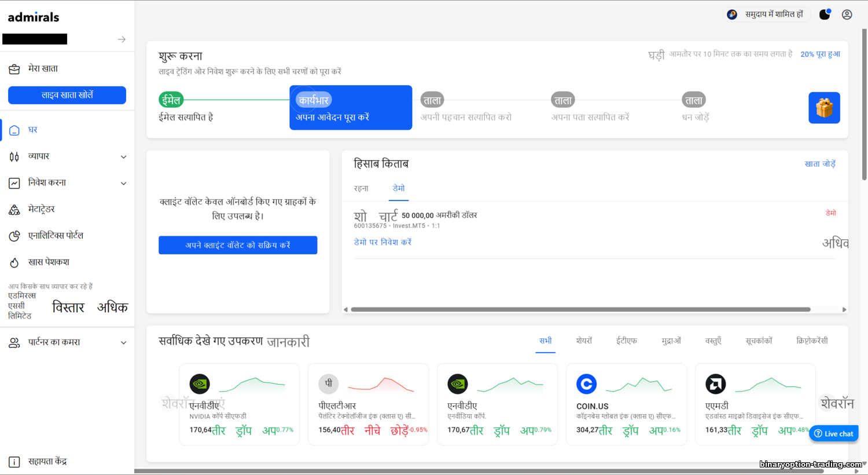Switch to the Demo accounts tab

(399, 188)
